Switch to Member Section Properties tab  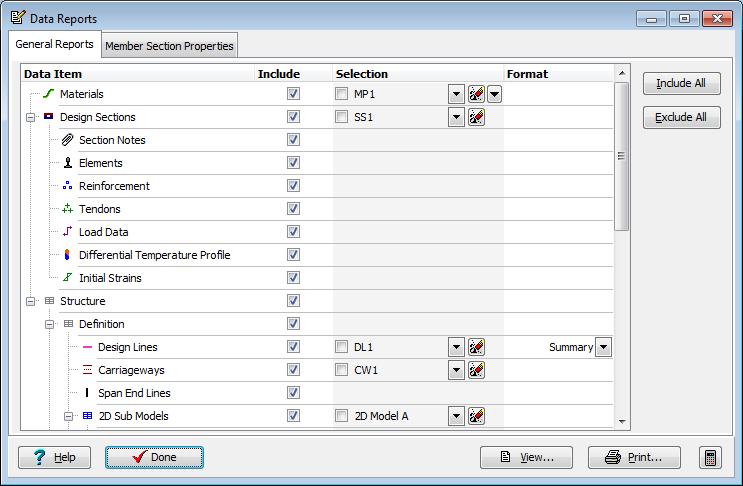pyautogui.click(x=169, y=46)
